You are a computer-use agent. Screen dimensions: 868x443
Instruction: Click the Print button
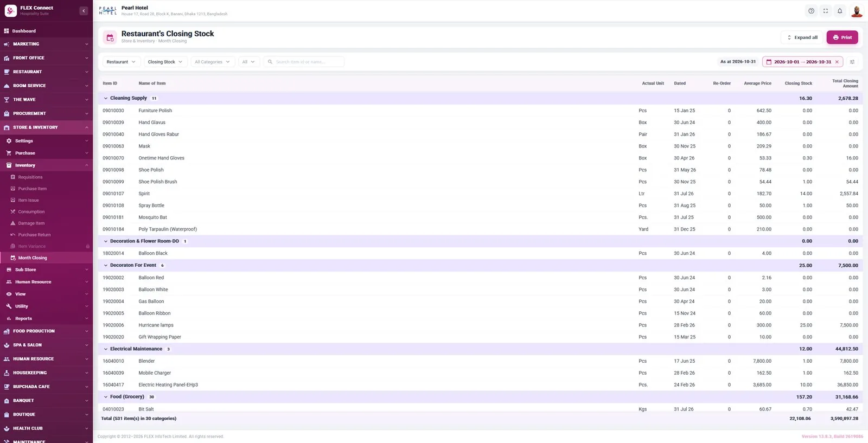(843, 37)
